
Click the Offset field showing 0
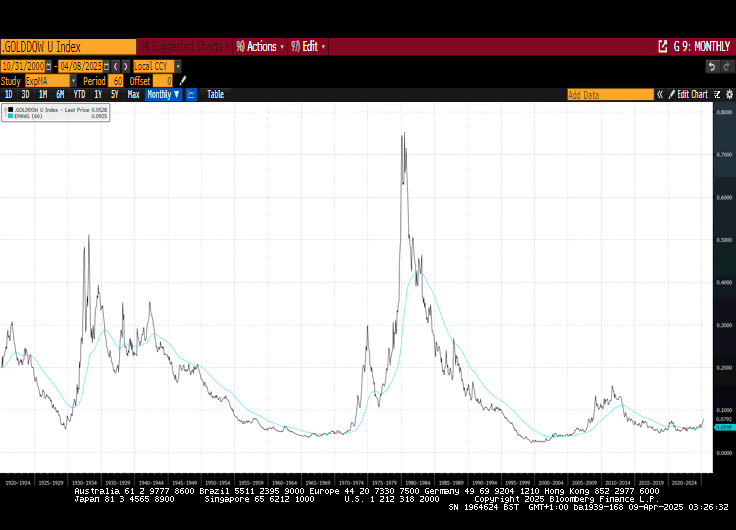click(x=163, y=81)
